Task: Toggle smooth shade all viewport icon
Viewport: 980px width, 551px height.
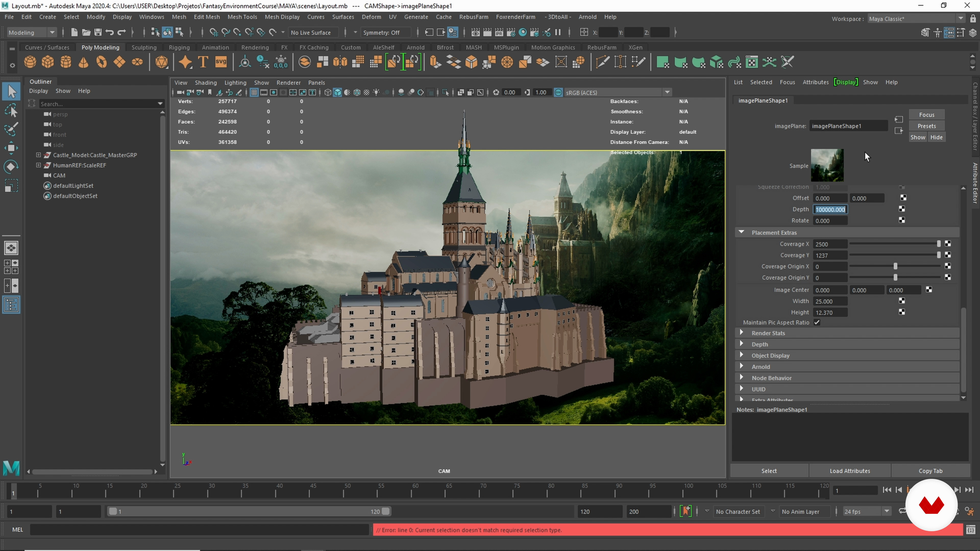Action: point(337,92)
